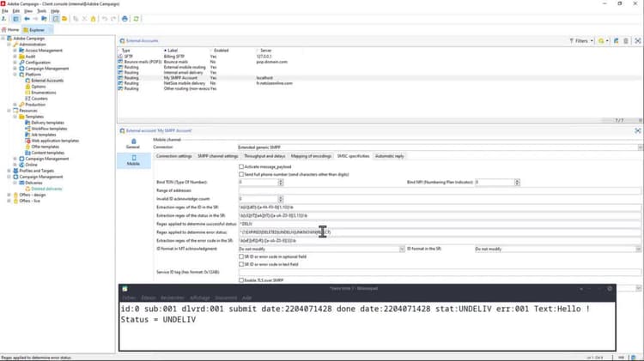The width and height of the screenshot is (644, 361).
Task: Click the trash delete icon in list header
Action: 626,41
